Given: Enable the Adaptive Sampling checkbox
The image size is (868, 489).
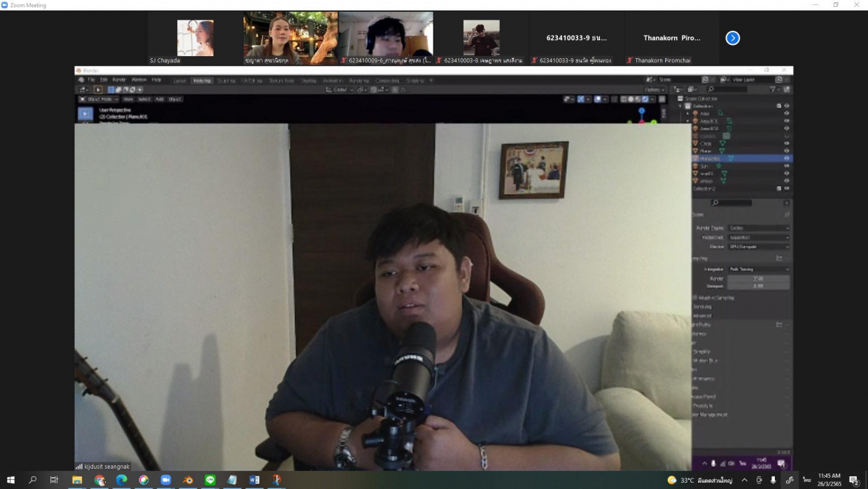Looking at the screenshot, I should [695, 298].
